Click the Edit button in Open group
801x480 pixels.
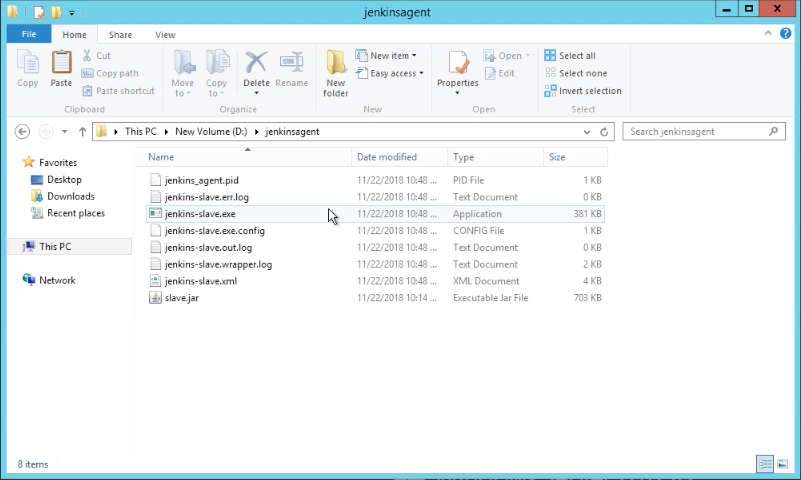[500, 73]
